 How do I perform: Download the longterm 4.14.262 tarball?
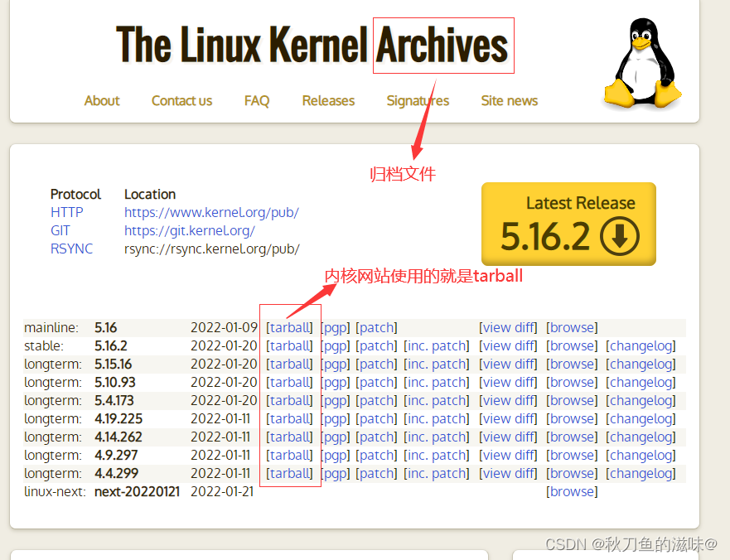click(289, 437)
